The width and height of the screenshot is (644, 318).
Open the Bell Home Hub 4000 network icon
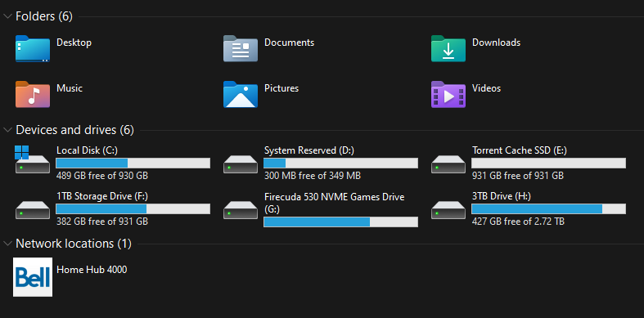click(33, 277)
